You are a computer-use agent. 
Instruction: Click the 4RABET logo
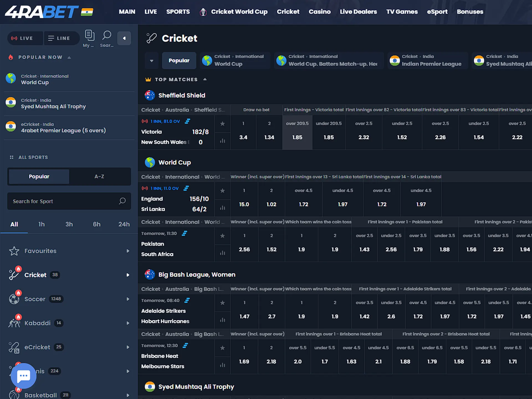[42, 12]
